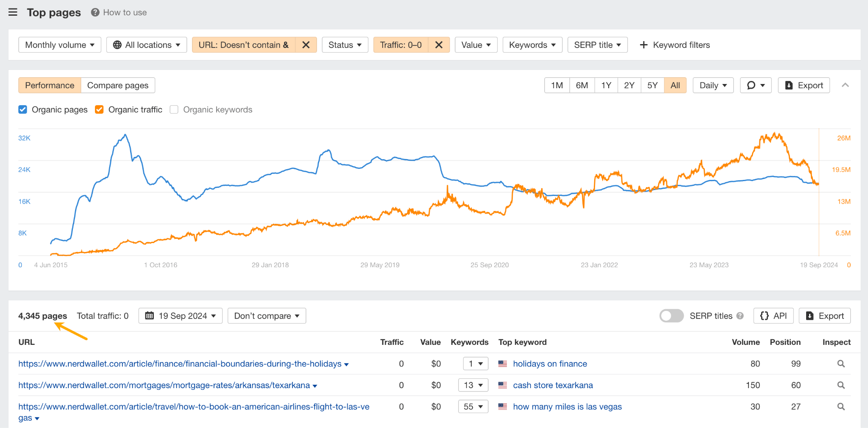Enable the Organic keywords checkbox

(174, 110)
